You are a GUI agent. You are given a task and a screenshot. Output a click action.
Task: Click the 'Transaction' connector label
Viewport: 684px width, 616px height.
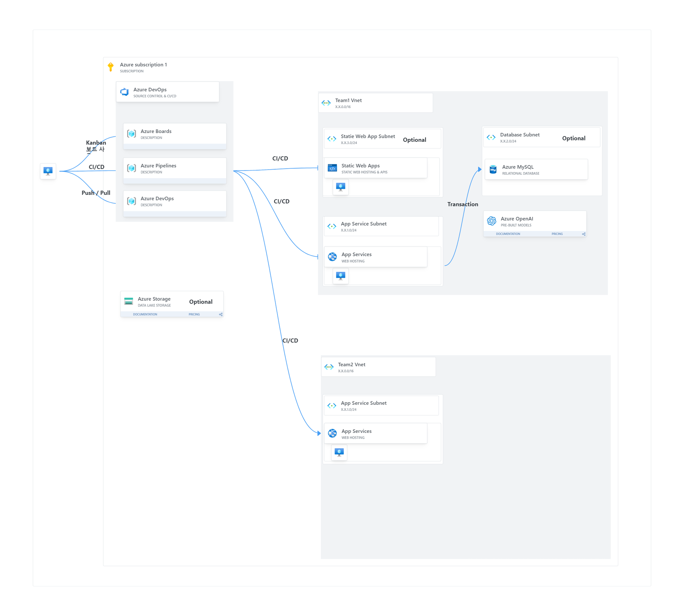click(463, 205)
